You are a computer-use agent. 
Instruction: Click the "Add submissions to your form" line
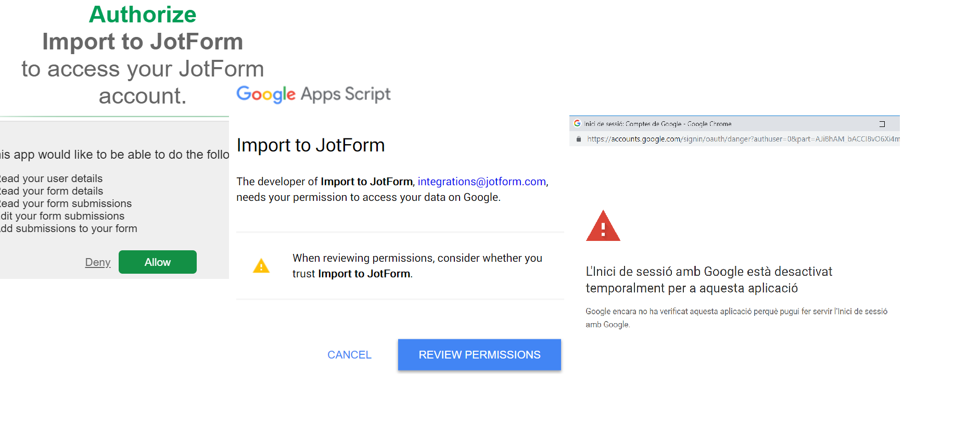tap(69, 228)
